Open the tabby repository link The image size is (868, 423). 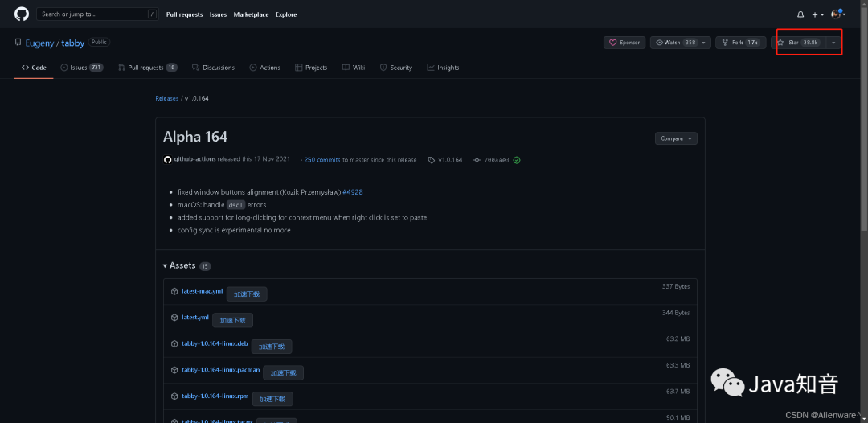click(x=72, y=43)
